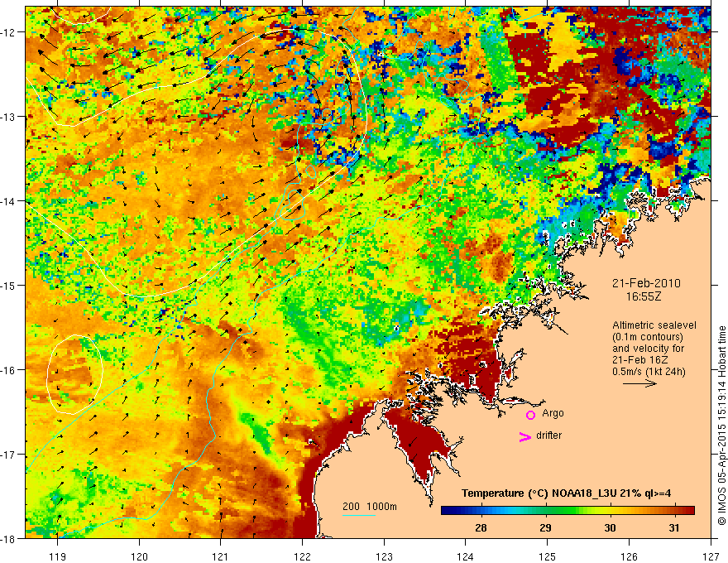Click latitude axis label -14

click(x=9, y=201)
